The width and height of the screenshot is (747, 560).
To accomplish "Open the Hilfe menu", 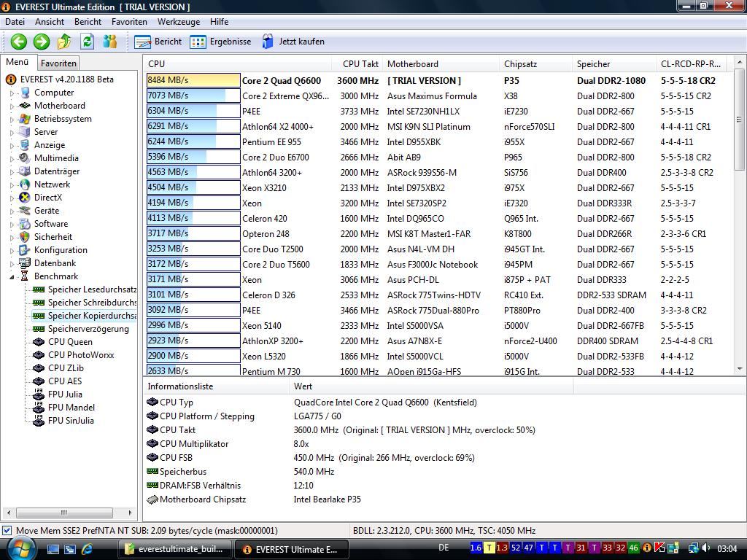I will [219, 21].
